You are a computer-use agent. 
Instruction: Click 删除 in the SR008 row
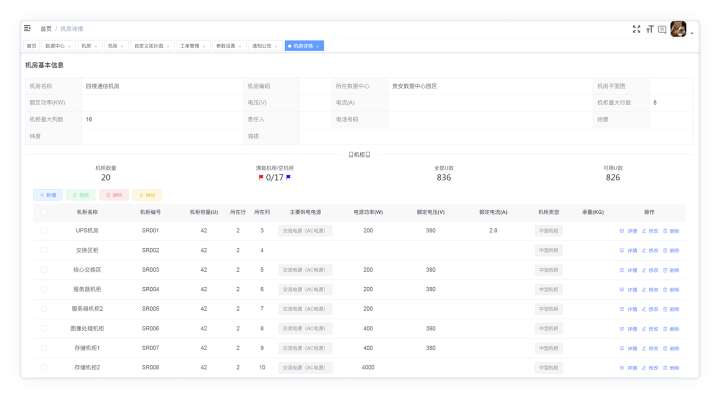(671, 368)
